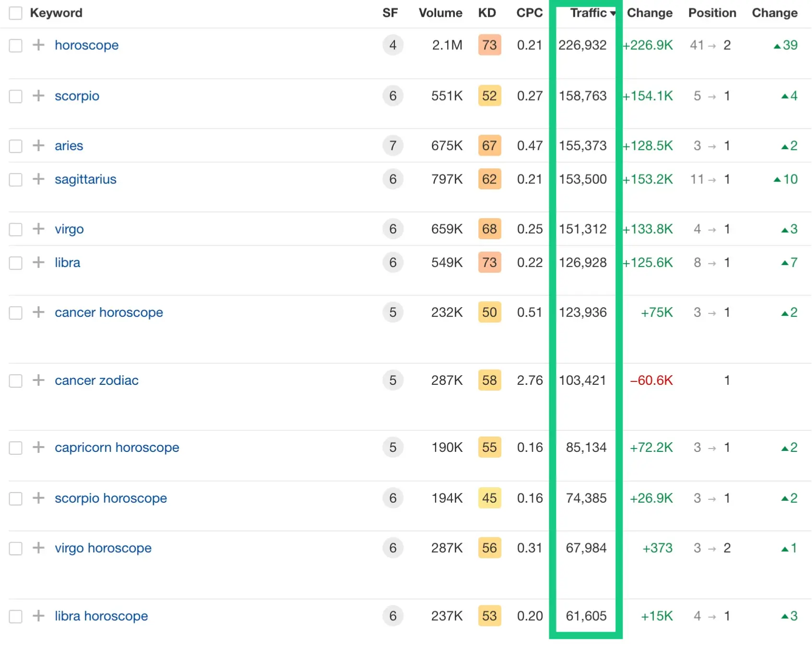Check the cancer horoscope row checkbox
This screenshot has width=812, height=645.
click(16, 313)
